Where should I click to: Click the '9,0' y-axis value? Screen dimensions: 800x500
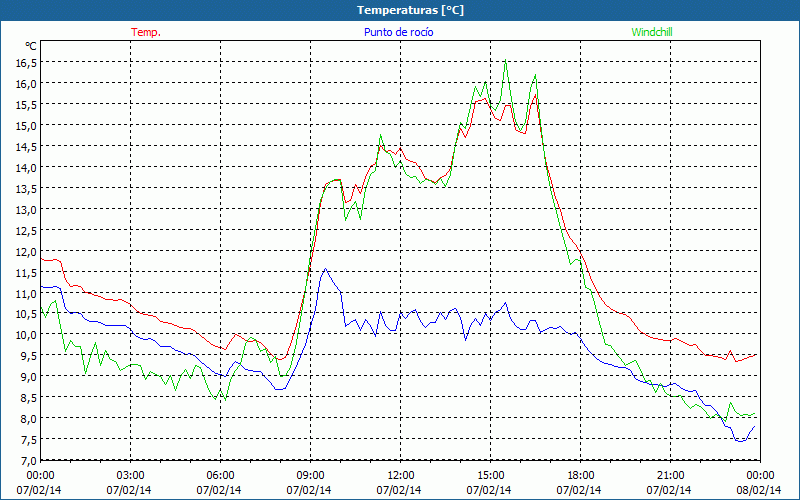coord(29,377)
